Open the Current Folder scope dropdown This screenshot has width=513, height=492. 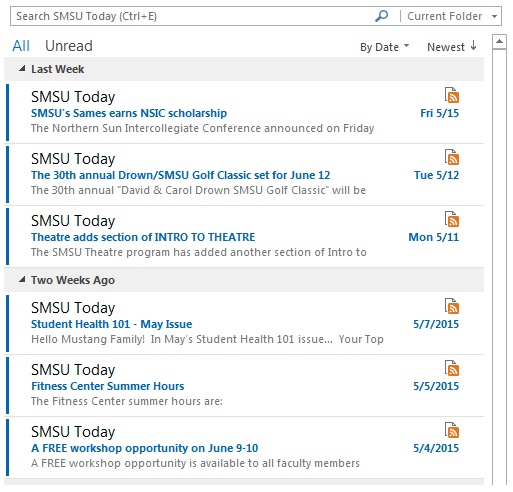coord(494,16)
